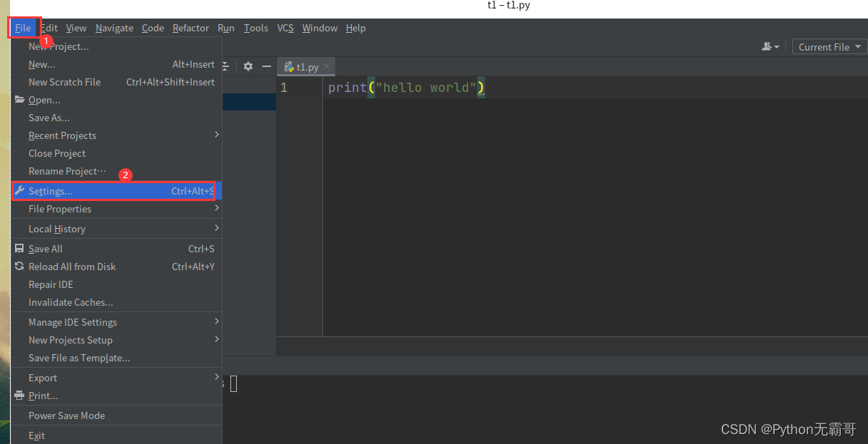Choose Close Project entry

116,153
